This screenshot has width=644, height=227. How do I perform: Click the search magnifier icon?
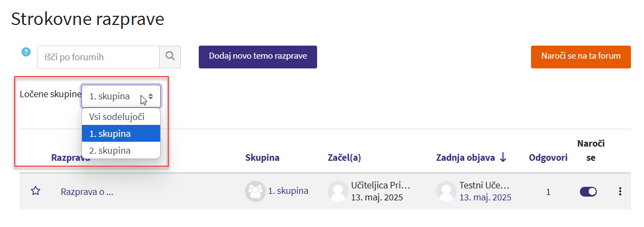click(169, 56)
